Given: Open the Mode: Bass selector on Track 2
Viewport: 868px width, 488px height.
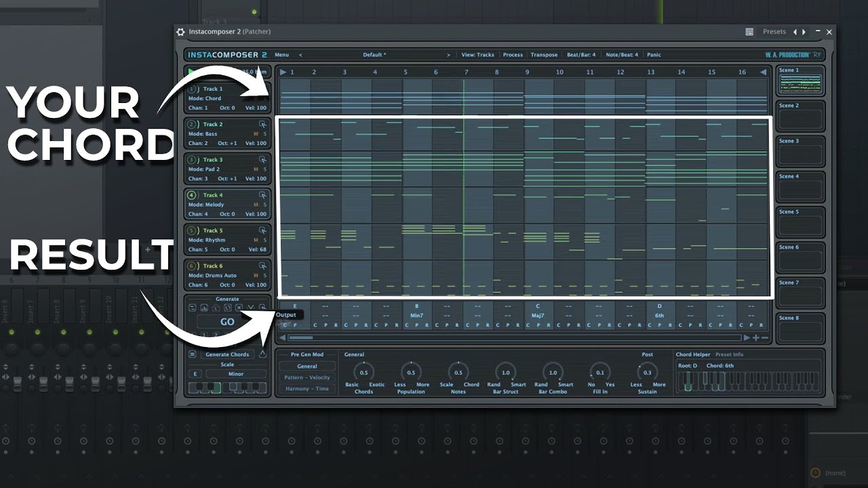Looking at the screenshot, I should pos(203,134).
